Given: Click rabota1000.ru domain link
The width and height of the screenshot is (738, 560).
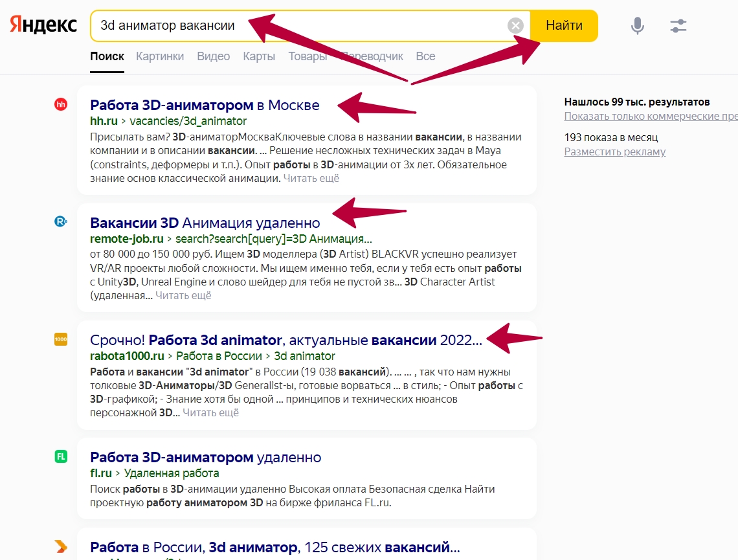Looking at the screenshot, I should (x=127, y=356).
